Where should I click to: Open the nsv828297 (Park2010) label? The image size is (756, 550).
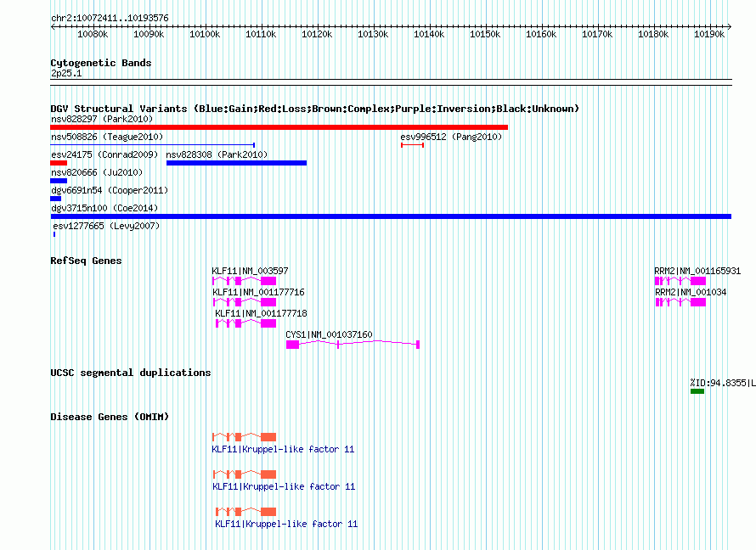[x=102, y=119]
